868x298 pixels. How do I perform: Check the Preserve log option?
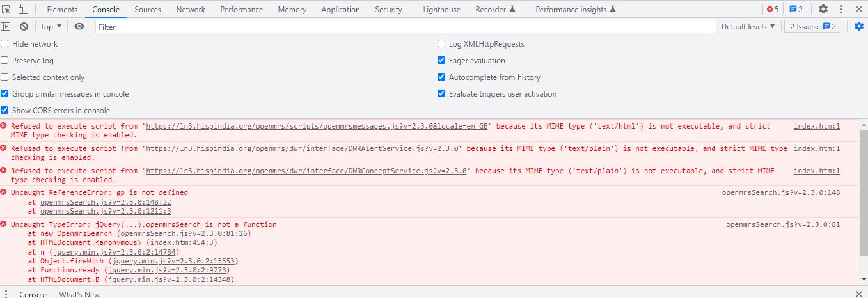[x=5, y=61]
